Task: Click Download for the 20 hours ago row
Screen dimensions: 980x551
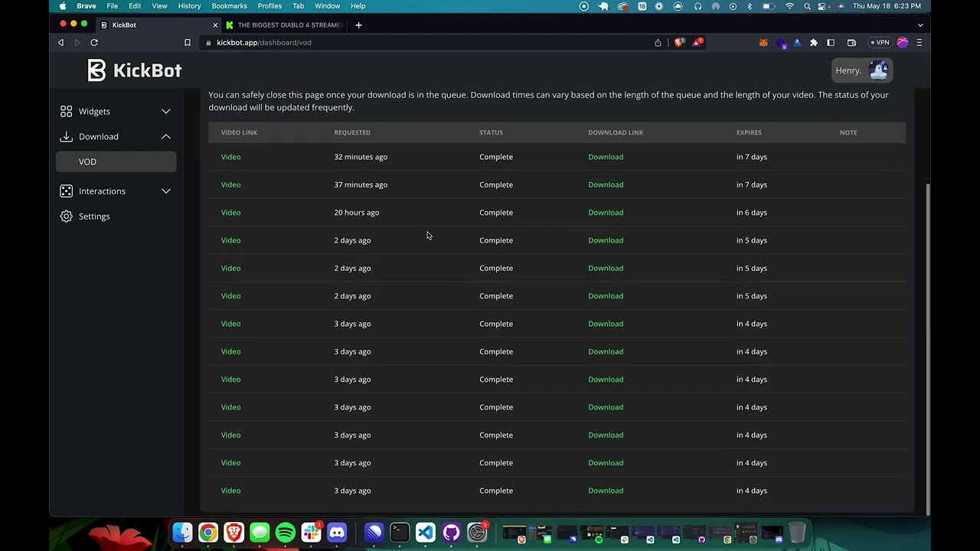Action: coord(606,213)
